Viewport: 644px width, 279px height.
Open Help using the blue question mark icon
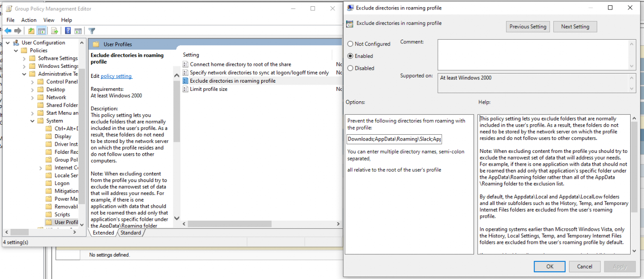(68, 30)
